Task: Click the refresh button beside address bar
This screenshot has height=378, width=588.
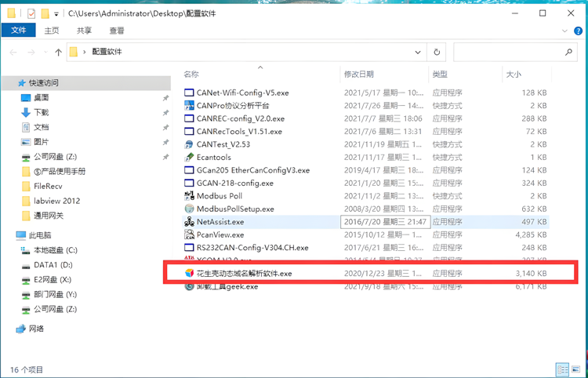Action: pyautogui.click(x=437, y=53)
